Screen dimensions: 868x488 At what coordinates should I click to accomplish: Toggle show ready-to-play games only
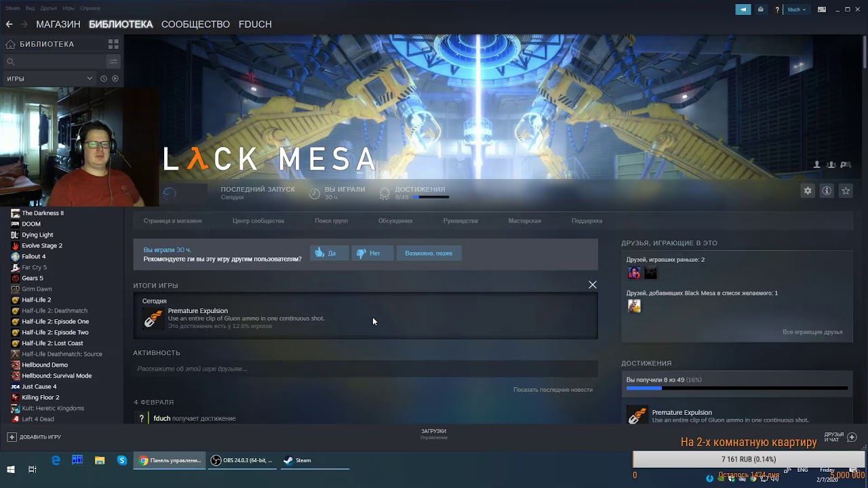click(x=115, y=79)
